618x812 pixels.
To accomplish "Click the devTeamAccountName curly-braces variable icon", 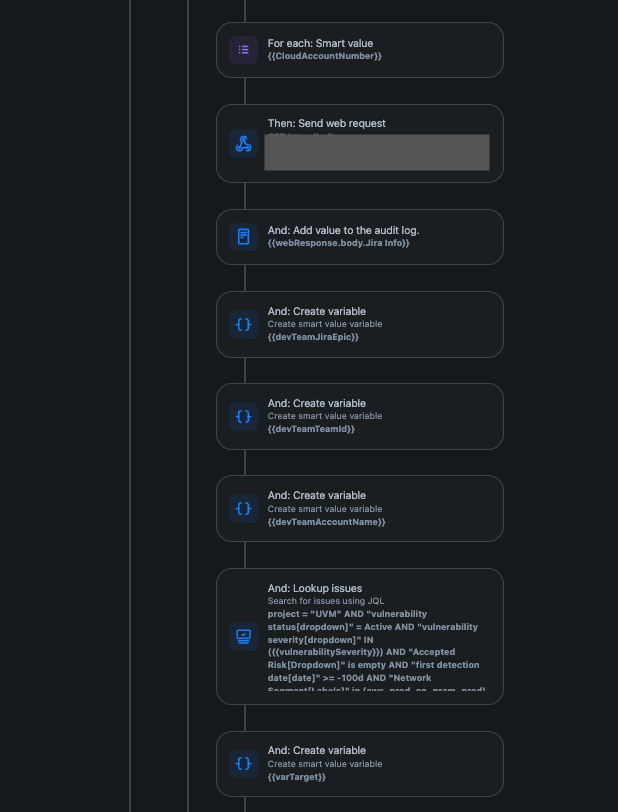I will pyautogui.click(x=243, y=508).
